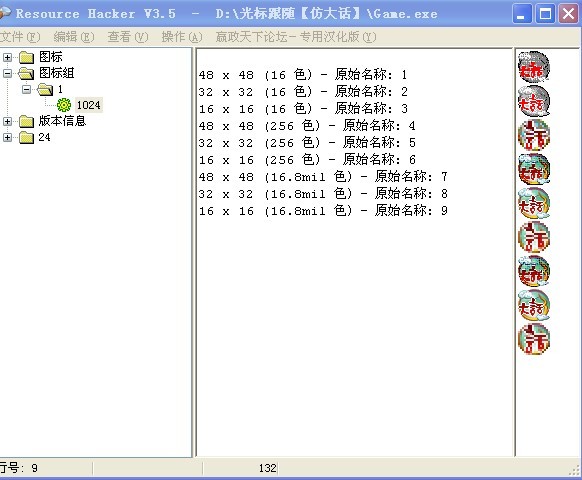The height and width of the screenshot is (480, 582).
Task: Open the 编辑(E) menu
Action: pos(74,37)
